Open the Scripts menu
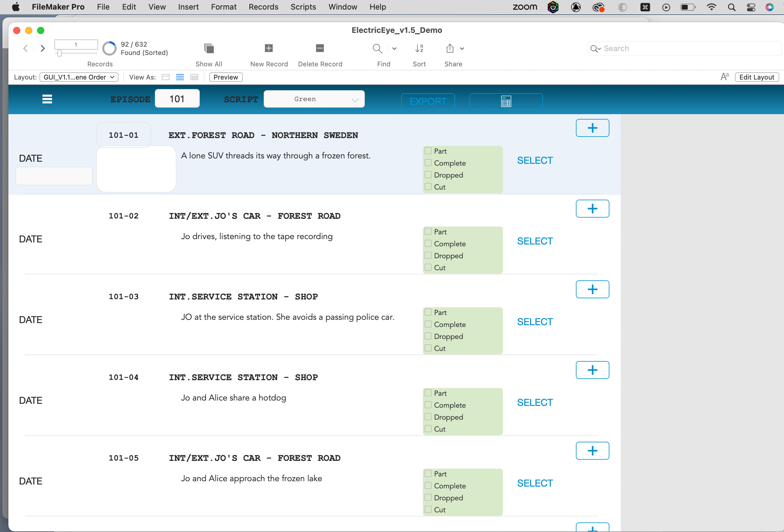 (303, 7)
